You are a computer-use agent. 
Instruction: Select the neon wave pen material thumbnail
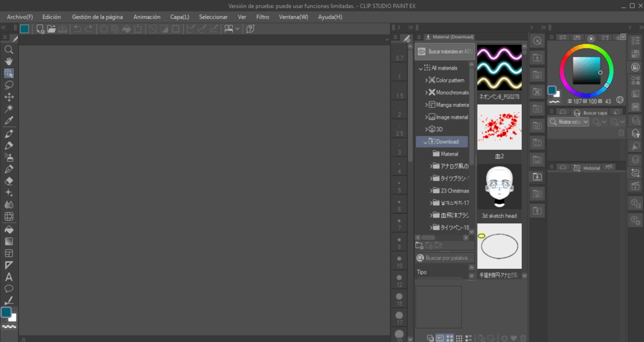click(x=499, y=67)
